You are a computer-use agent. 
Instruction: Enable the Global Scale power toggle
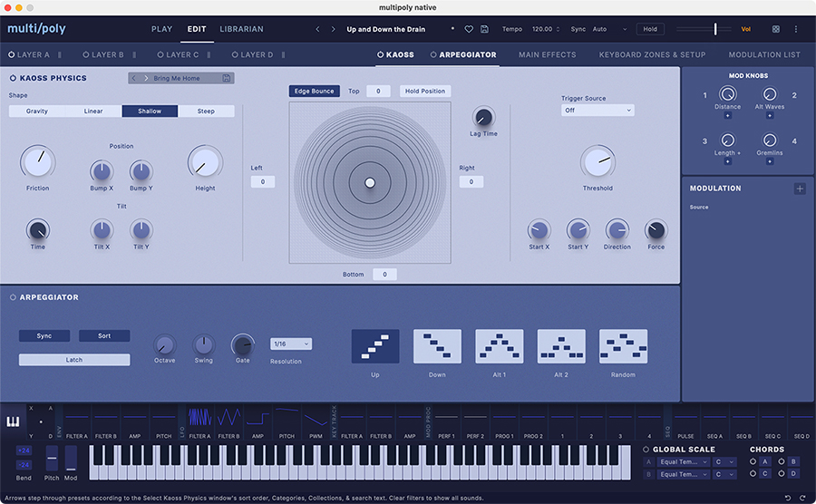click(646, 449)
